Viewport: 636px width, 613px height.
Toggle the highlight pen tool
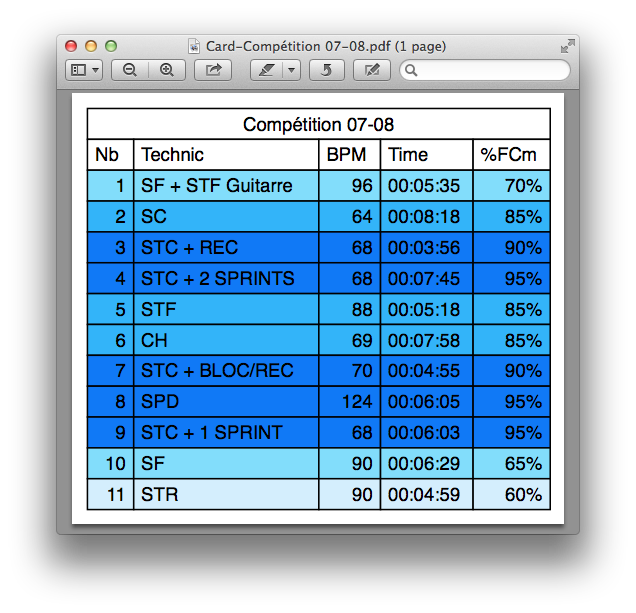[x=266, y=70]
